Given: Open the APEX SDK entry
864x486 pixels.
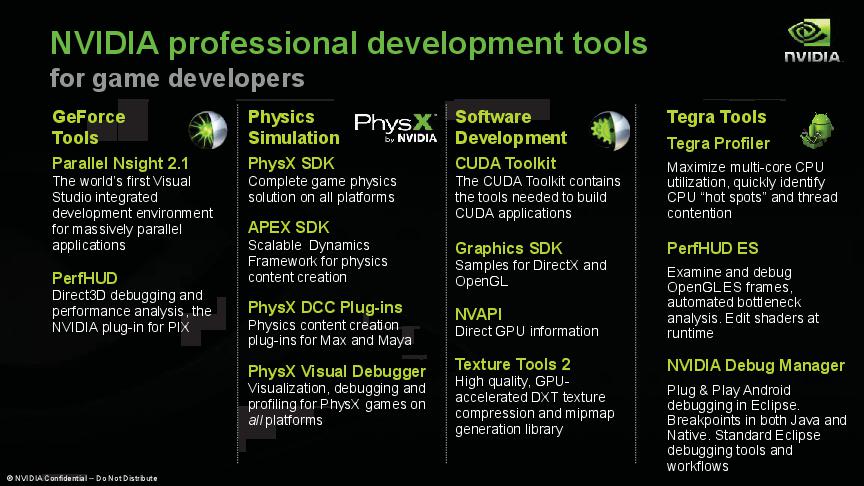Looking at the screenshot, I should (x=288, y=227).
